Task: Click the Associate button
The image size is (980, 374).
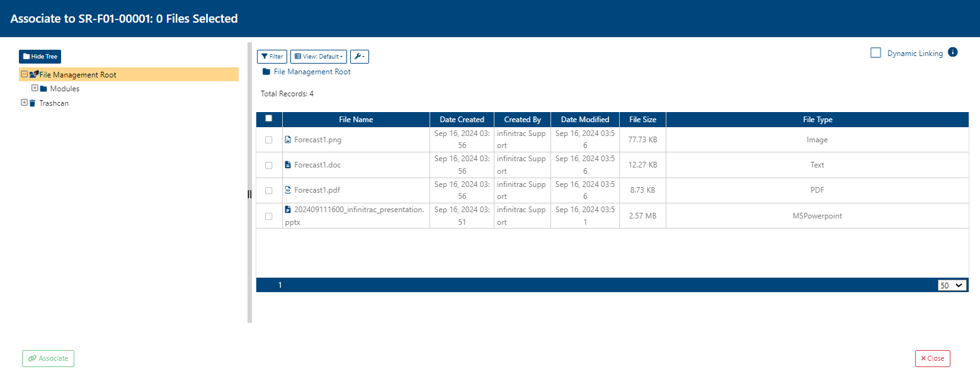Action: click(48, 358)
